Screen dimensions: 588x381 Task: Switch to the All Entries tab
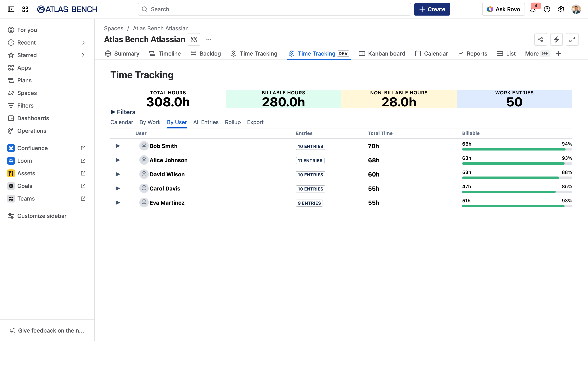(x=206, y=122)
